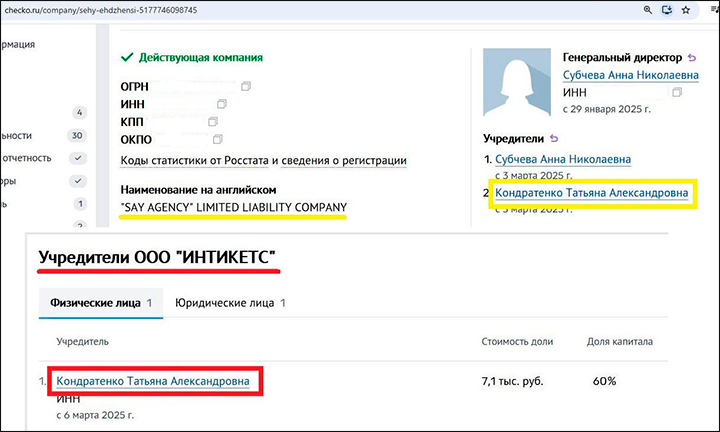Switch to Физические лица tab

pyautogui.click(x=101, y=303)
